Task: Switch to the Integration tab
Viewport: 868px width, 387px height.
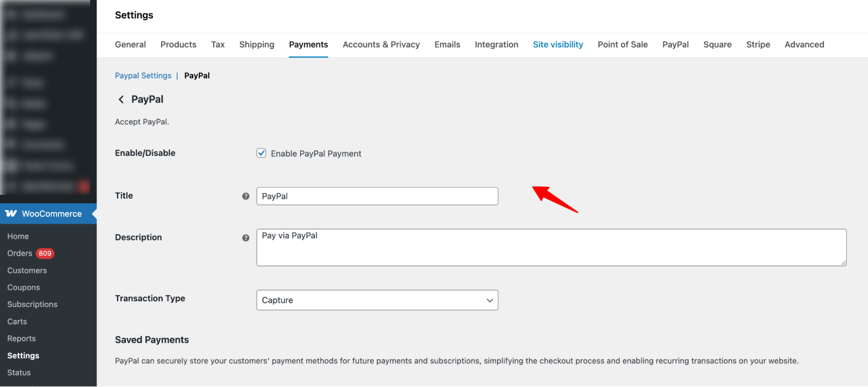Action: pos(496,44)
